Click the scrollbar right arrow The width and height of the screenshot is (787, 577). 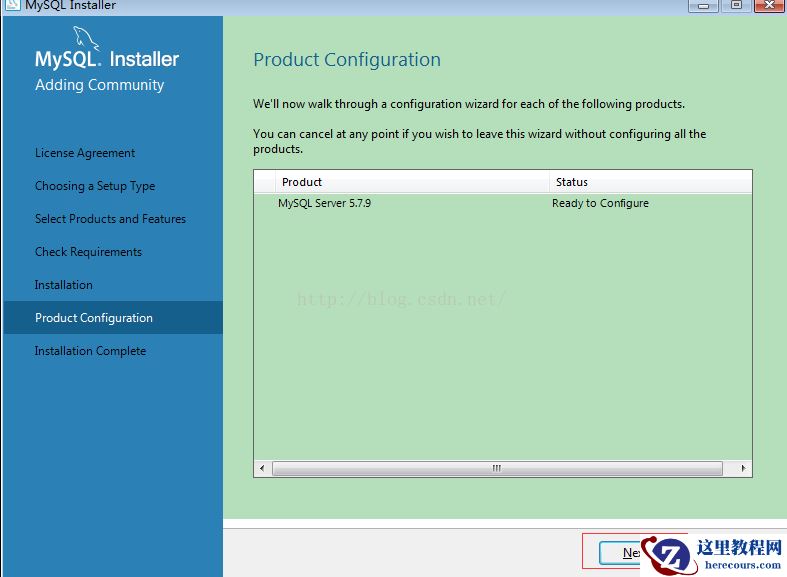coord(743,469)
